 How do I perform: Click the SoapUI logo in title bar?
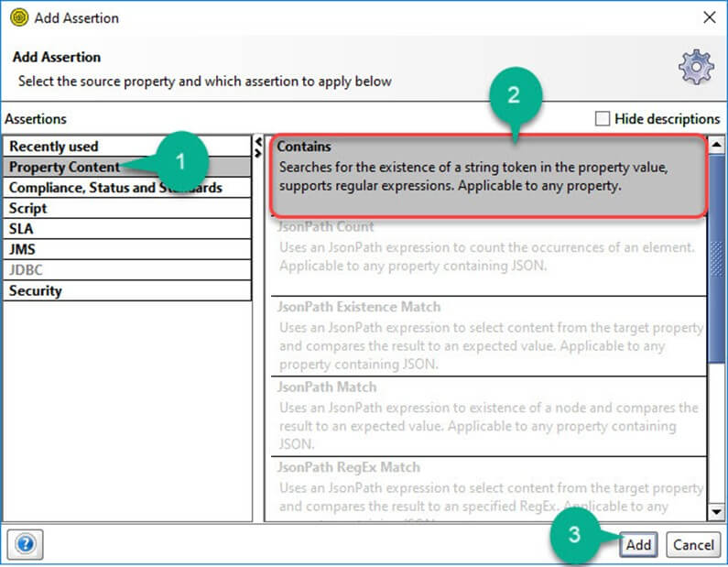point(18,17)
